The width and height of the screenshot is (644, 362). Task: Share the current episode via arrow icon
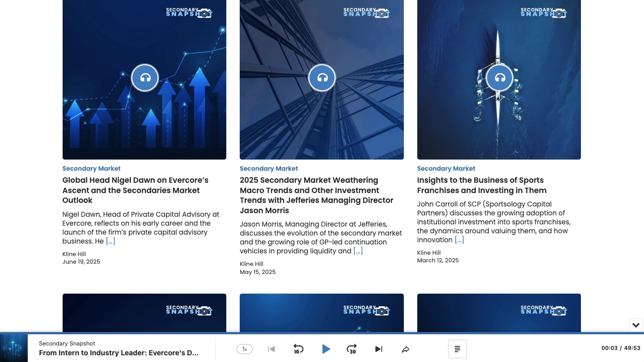click(x=406, y=349)
